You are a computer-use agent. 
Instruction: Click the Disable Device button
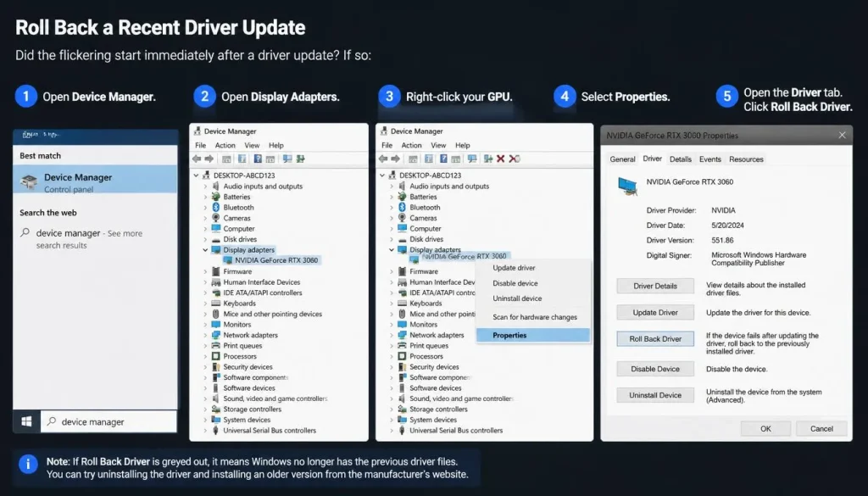coord(655,369)
